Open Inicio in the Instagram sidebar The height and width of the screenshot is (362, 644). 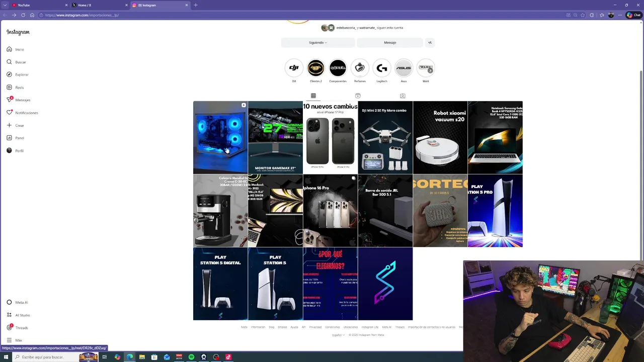click(16, 49)
